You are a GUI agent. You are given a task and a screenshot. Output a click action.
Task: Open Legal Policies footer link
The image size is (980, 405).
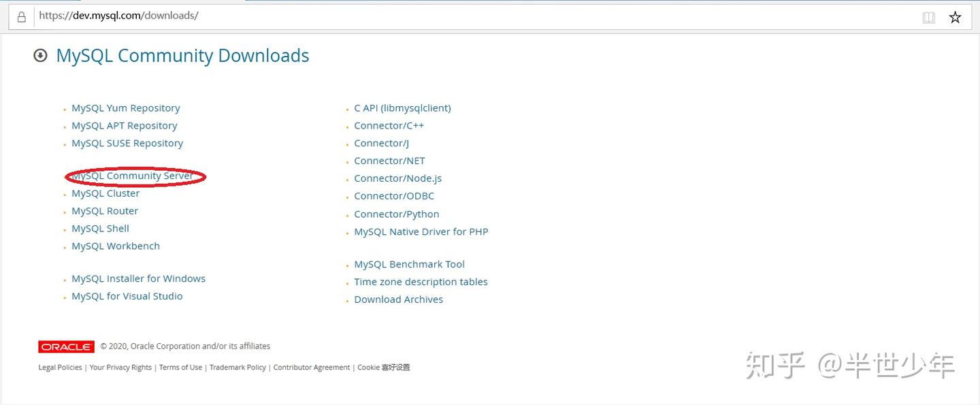click(60, 368)
